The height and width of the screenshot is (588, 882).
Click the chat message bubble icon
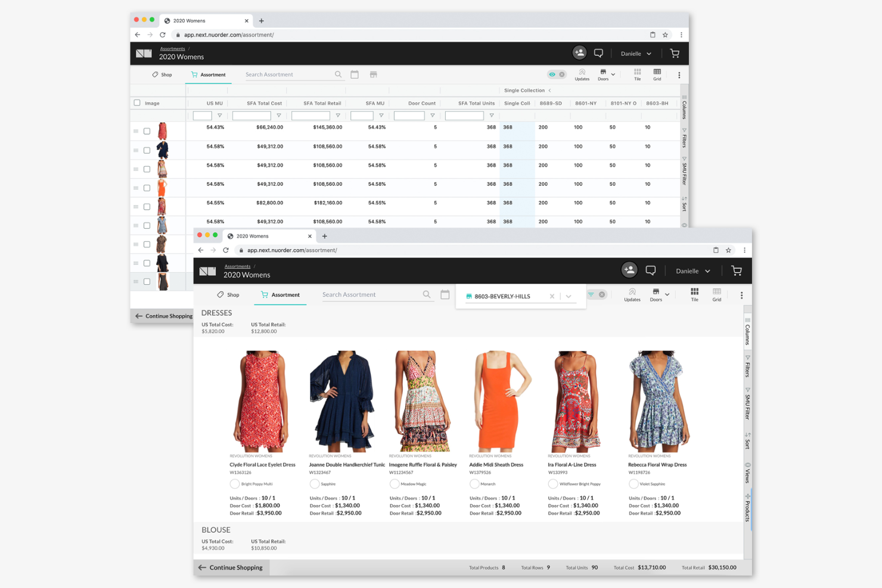(x=651, y=270)
